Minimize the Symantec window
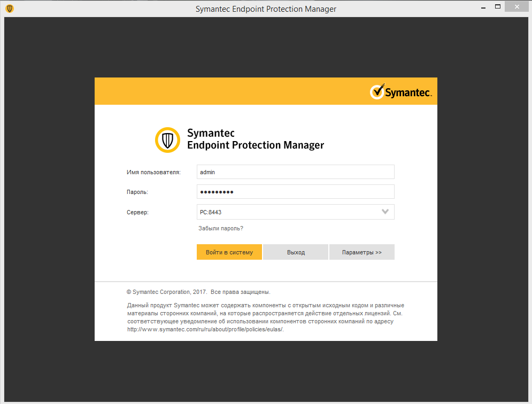 point(483,7)
